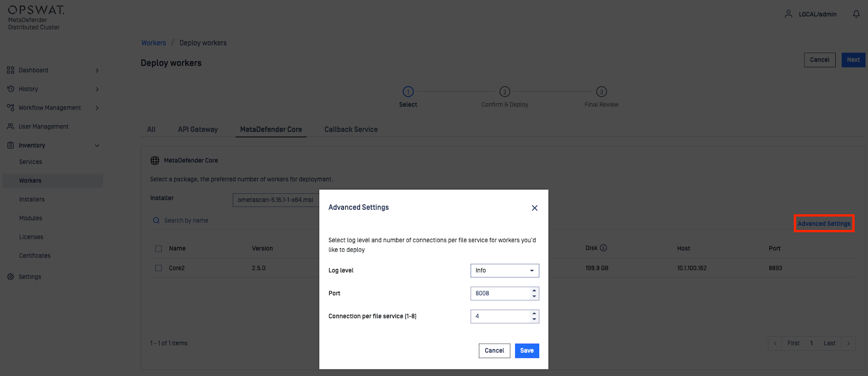Screen dimensions: 868x376
Task: Click the Disk info icon
Action: click(603, 248)
